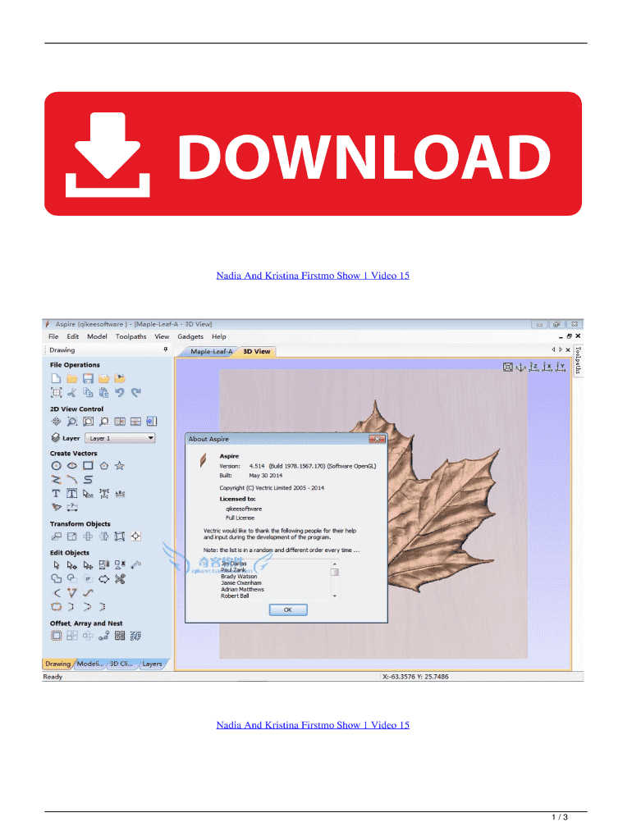The width and height of the screenshot is (632, 840).
Task: Click the Undo arrow icon
Action: click(x=120, y=394)
